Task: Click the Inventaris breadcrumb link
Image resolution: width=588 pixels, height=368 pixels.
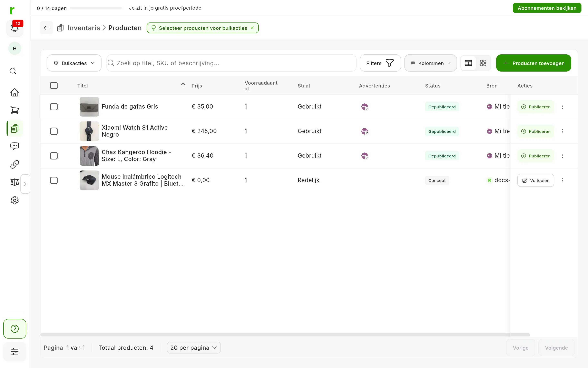Action: point(84,28)
